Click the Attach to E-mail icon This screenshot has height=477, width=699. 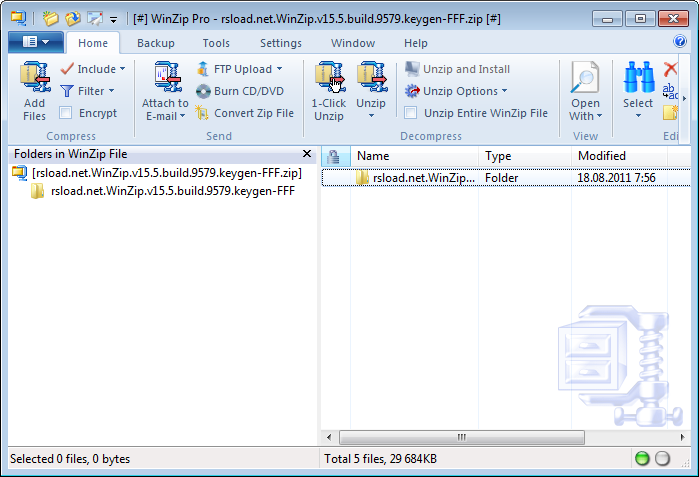(x=167, y=78)
